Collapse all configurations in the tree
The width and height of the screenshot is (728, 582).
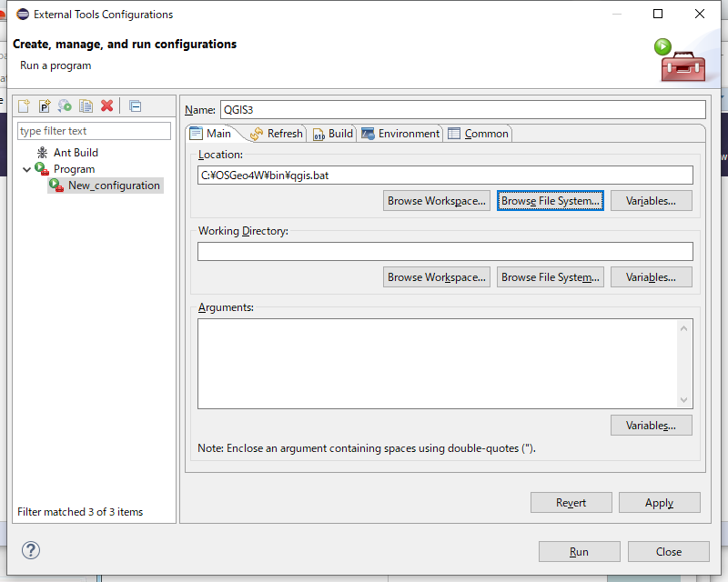tap(135, 106)
